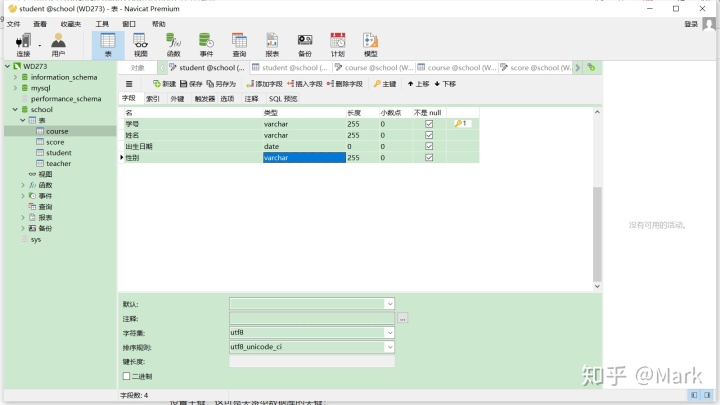Open the Function (函数) toolbar icon
This screenshot has width=720, height=405.
coord(174,45)
